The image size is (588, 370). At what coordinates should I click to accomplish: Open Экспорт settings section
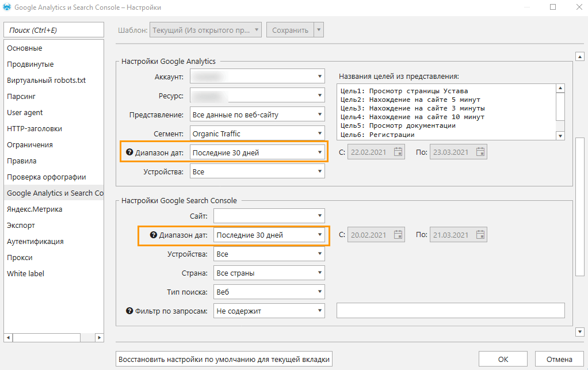pos(54,226)
